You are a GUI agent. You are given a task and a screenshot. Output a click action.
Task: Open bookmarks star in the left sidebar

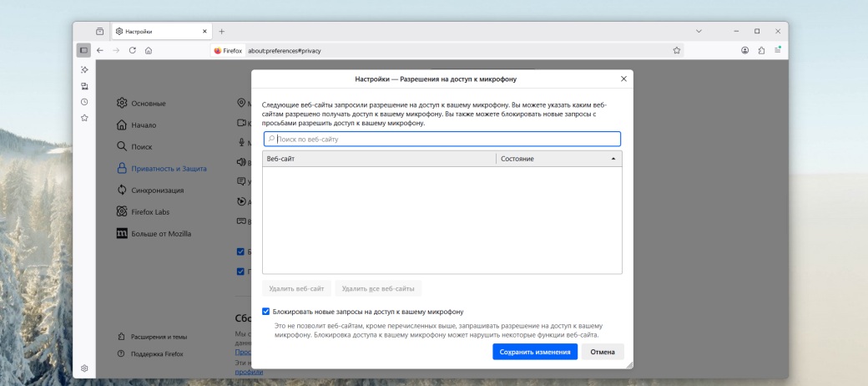click(84, 118)
